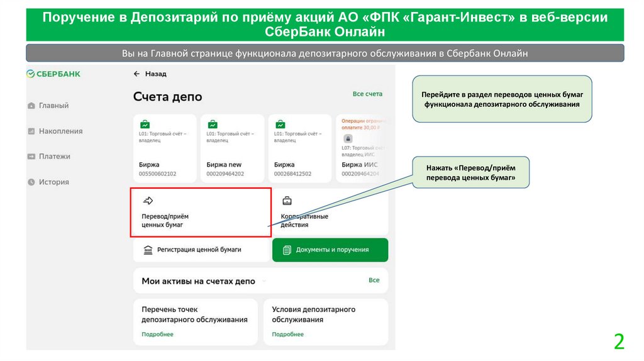Click the Счета депо heading
The height and width of the screenshot is (361, 644).
[x=167, y=97]
